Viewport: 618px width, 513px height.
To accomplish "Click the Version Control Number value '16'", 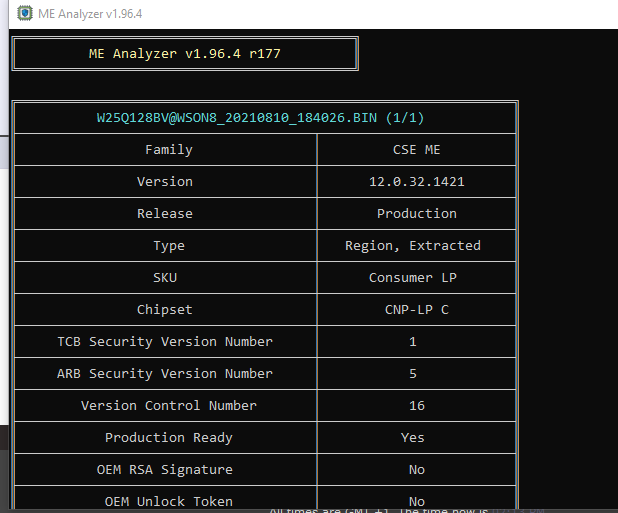I will click(417, 405).
